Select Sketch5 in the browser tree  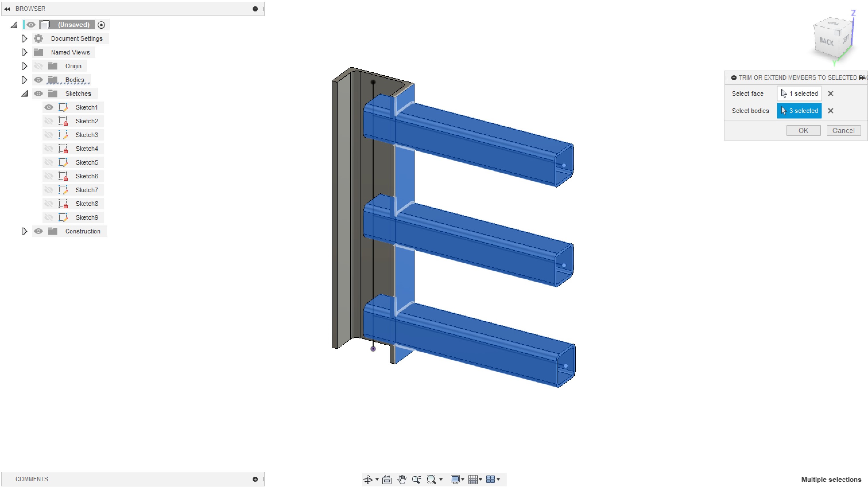(x=87, y=162)
